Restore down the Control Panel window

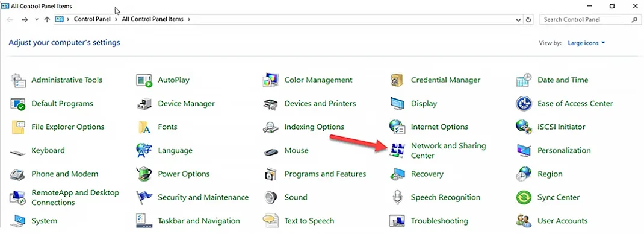click(612, 6)
